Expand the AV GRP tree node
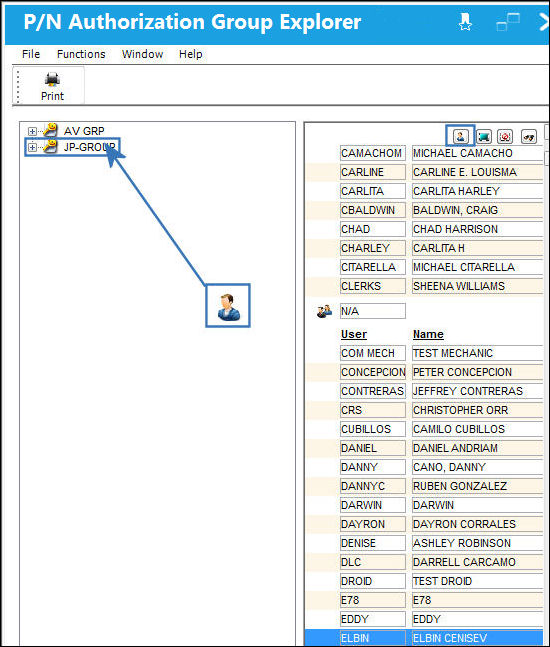The height and width of the screenshot is (647, 550). coord(32,131)
